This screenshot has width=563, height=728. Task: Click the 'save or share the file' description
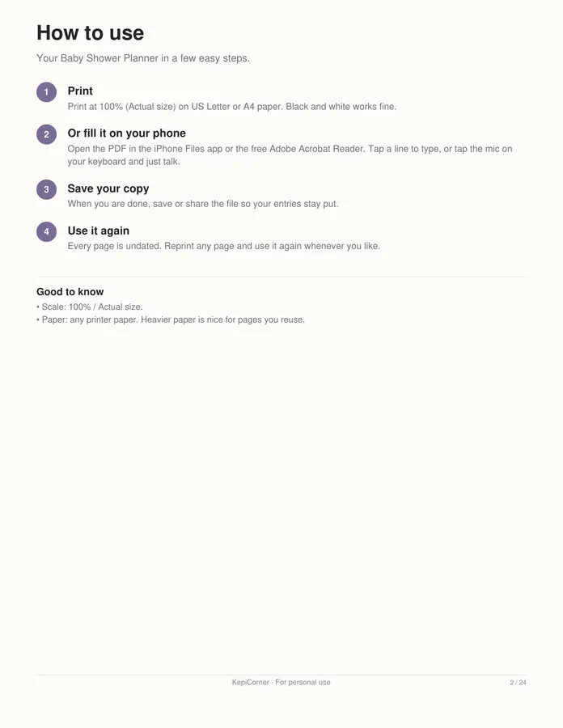pos(203,204)
